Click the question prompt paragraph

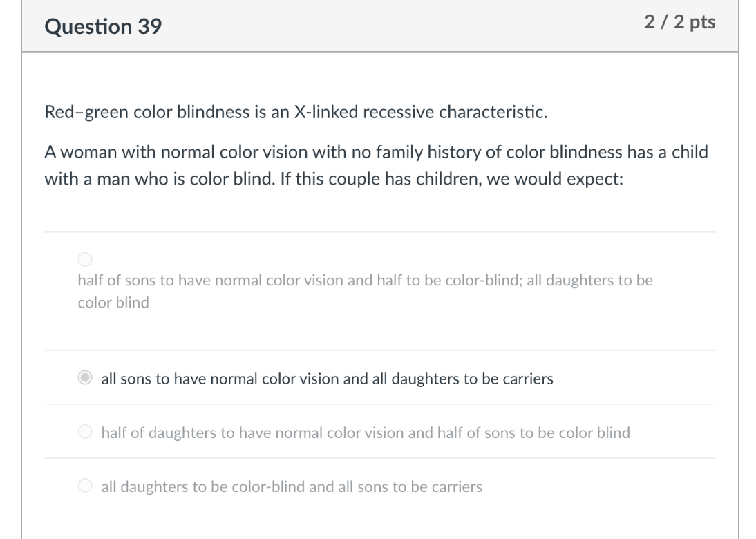[x=377, y=164]
